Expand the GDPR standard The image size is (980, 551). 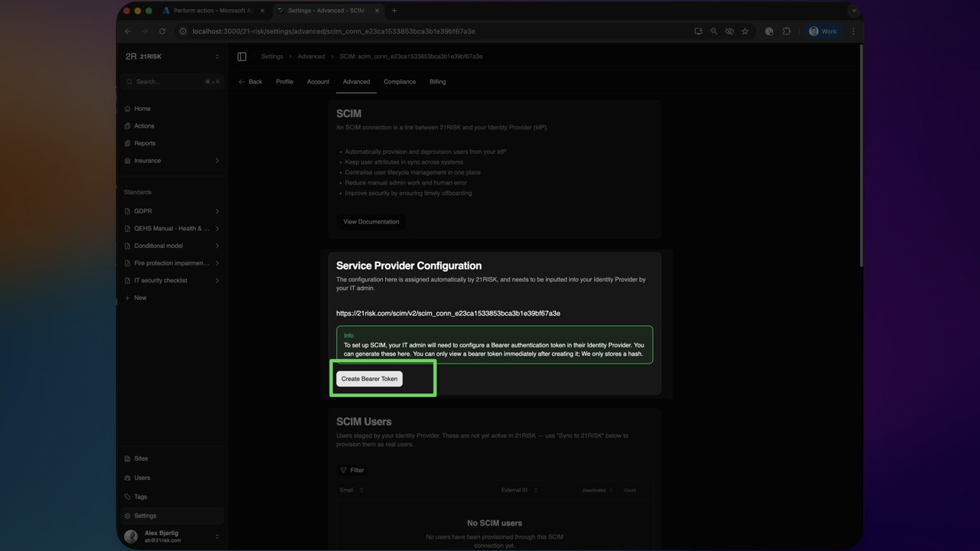(142, 210)
